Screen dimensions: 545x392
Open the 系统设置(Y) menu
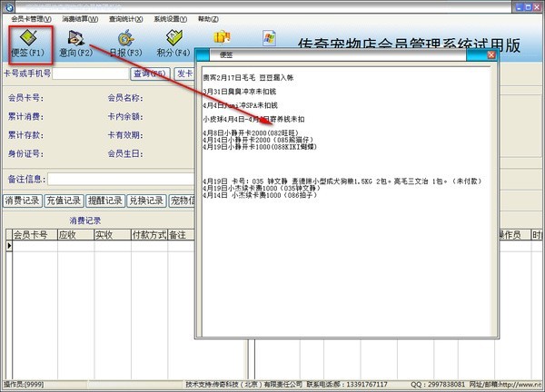[171, 19]
